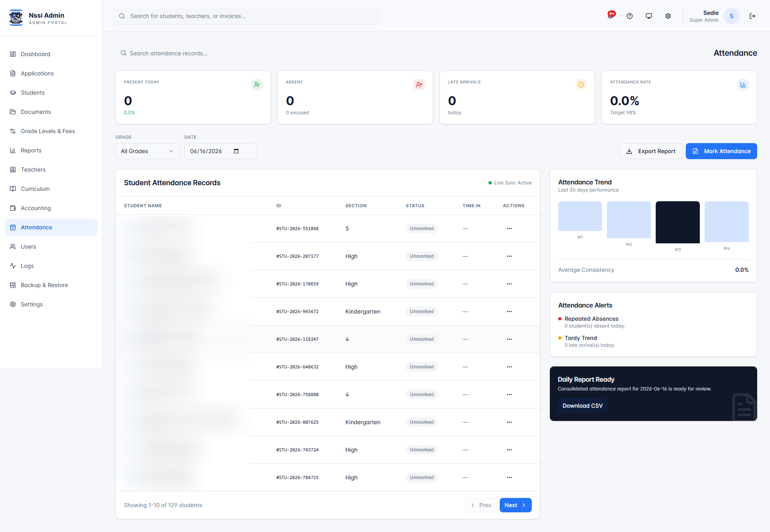Click the Absent red person icon

419,85
